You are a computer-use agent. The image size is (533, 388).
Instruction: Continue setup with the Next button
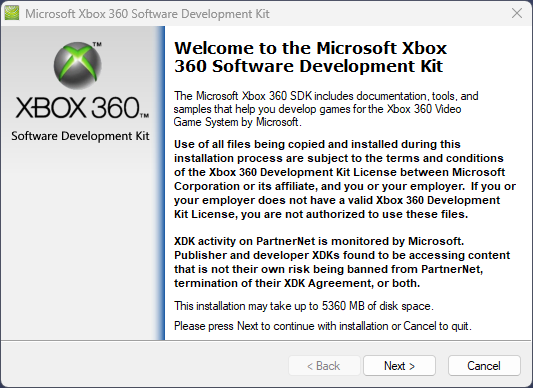click(x=399, y=366)
